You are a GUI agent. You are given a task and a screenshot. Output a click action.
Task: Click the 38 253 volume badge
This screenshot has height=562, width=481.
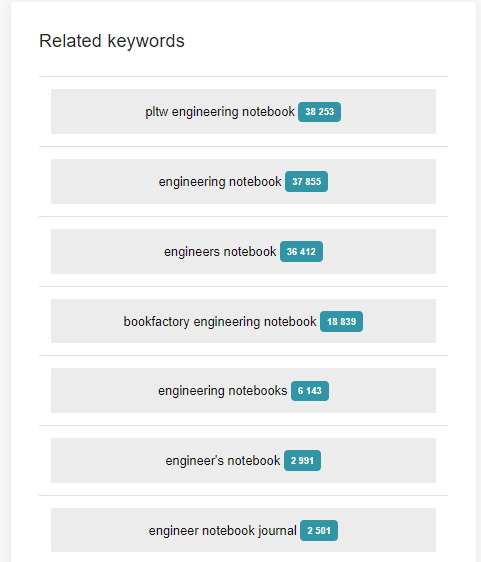(x=319, y=112)
